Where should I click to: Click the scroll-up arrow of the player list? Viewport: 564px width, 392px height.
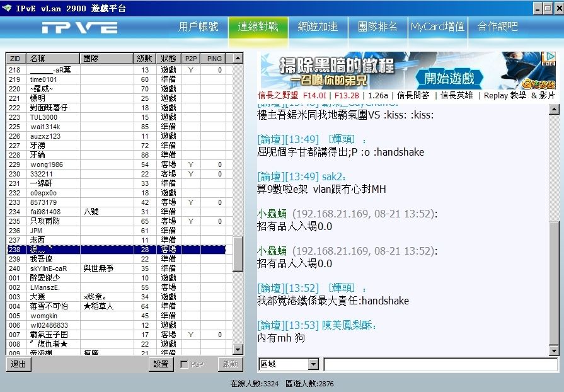pos(238,59)
